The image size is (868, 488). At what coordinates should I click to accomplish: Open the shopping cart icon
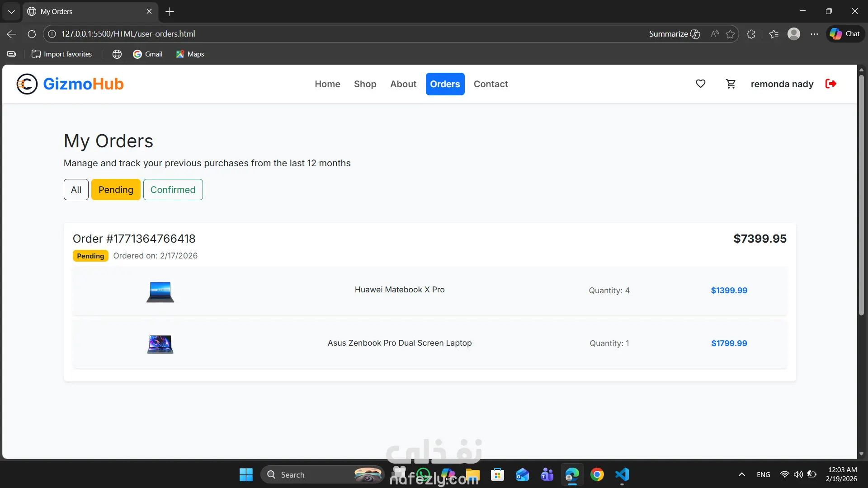coord(731,84)
